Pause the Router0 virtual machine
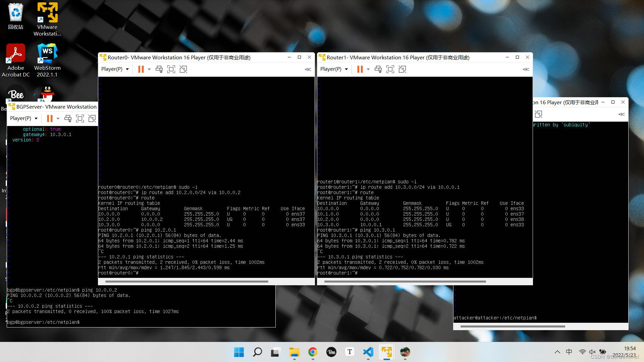The image size is (644, 362). click(x=141, y=69)
